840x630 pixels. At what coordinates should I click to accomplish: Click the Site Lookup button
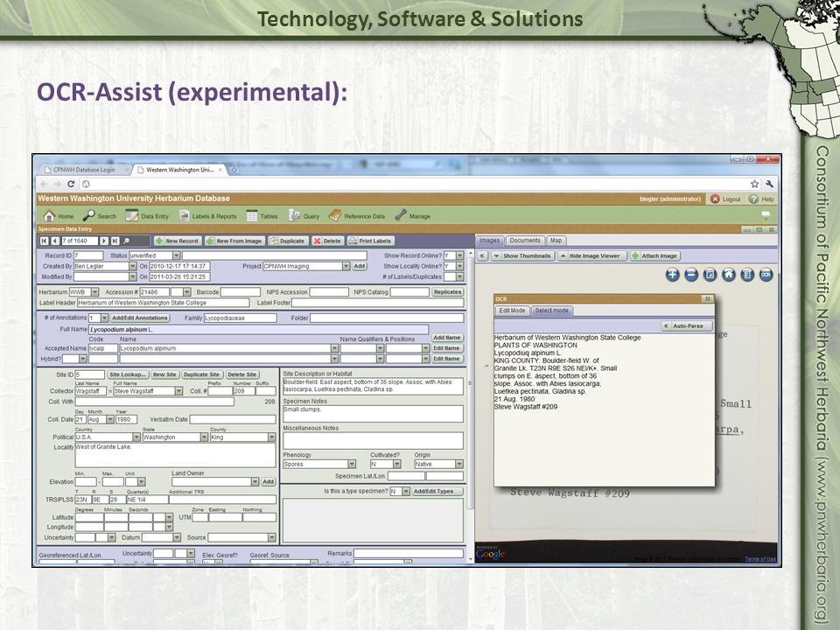coord(128,374)
